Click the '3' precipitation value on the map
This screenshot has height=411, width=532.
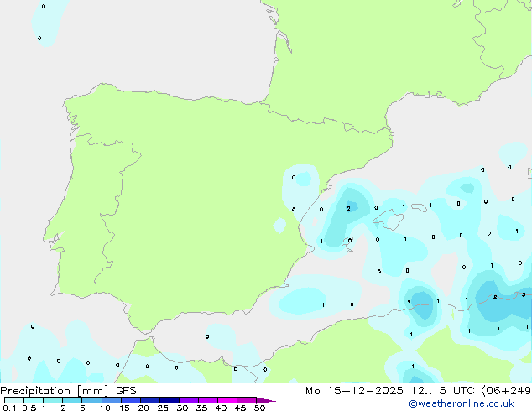[524, 294]
